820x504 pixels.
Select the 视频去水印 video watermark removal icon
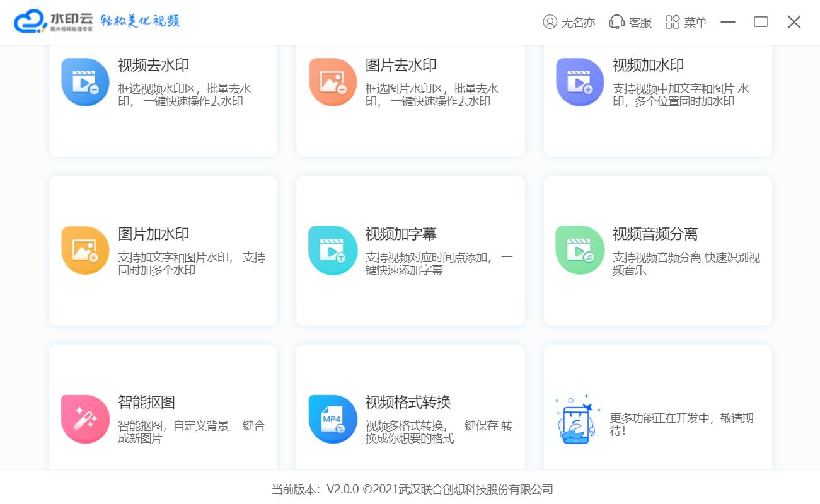(x=85, y=81)
